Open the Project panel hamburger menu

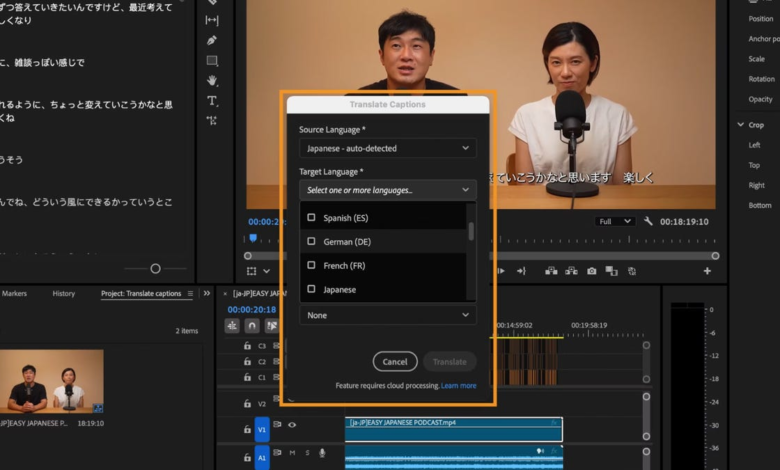click(191, 293)
